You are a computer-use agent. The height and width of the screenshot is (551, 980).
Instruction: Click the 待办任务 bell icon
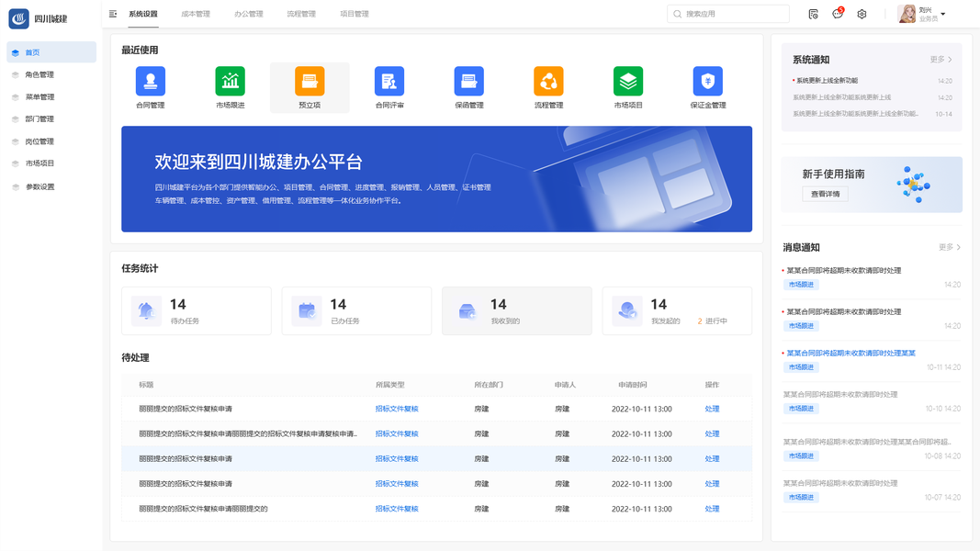click(x=146, y=310)
